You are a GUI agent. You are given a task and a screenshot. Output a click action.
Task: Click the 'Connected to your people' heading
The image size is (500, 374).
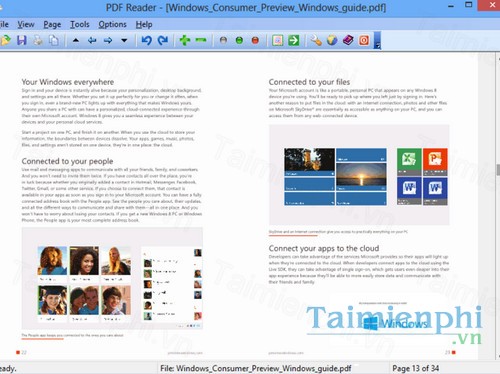pos(67,161)
